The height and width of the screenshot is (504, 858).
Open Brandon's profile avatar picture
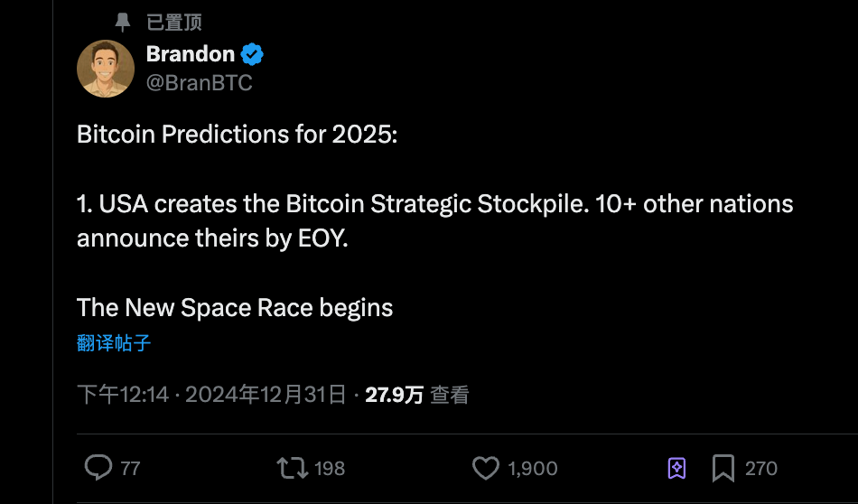pos(106,69)
